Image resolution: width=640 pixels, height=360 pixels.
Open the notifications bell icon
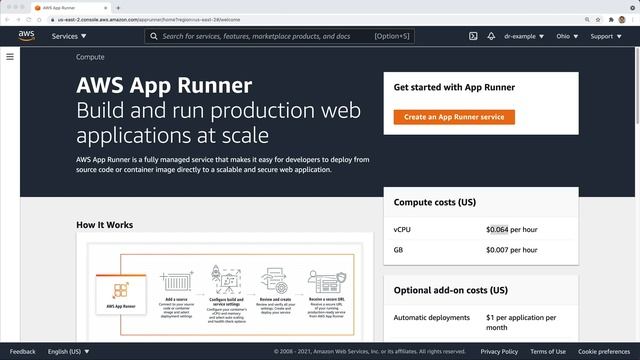491,36
